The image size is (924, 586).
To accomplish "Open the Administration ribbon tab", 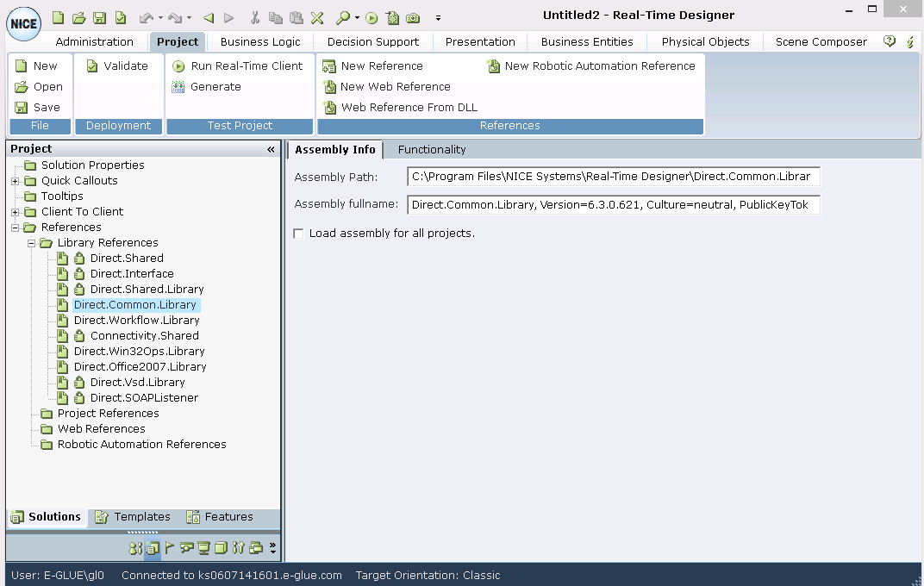I will 94,42.
